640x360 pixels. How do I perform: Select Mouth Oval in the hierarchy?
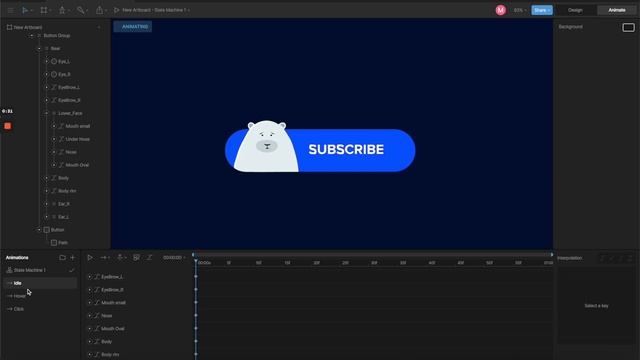point(77,165)
